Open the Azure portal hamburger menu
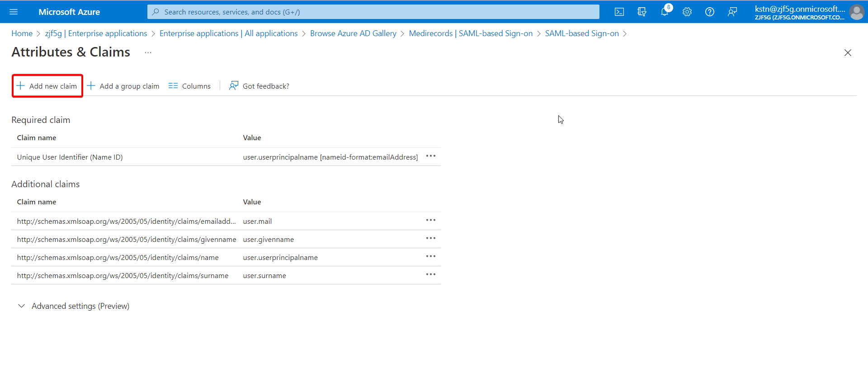868x392 pixels. click(x=14, y=12)
